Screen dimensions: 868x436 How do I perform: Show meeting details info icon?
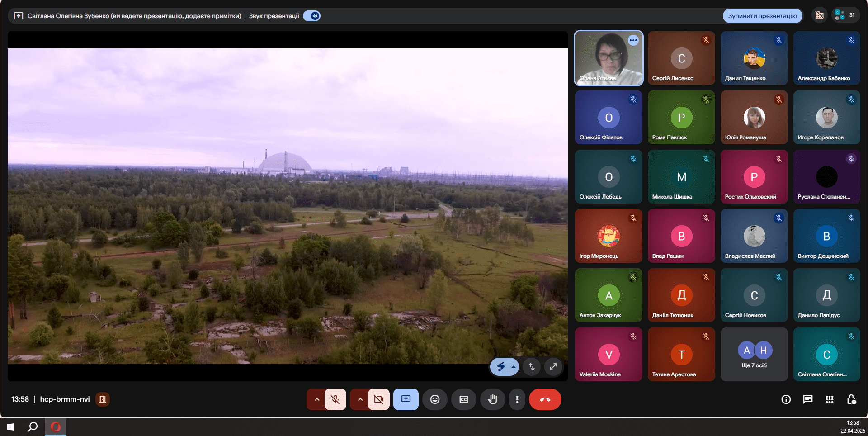(x=786, y=399)
